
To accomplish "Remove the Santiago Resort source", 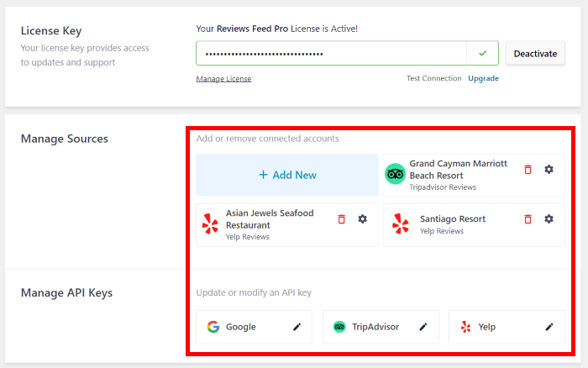I will 528,219.
